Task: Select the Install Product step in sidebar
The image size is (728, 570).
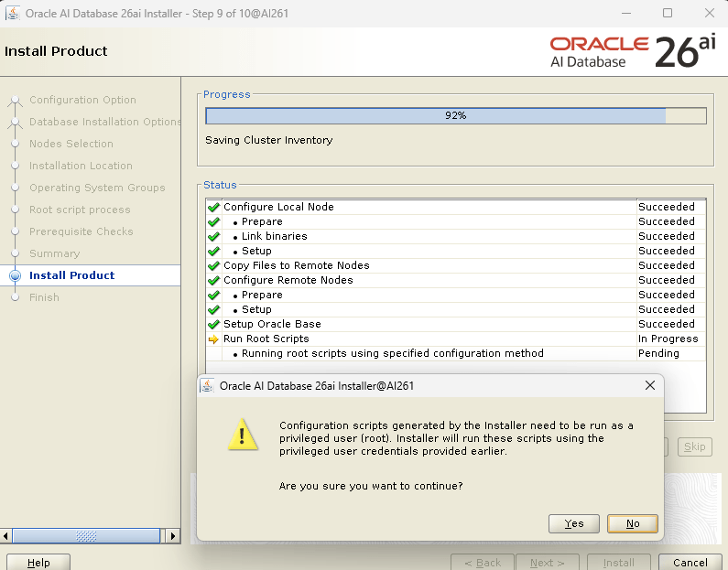Action: coord(71,275)
